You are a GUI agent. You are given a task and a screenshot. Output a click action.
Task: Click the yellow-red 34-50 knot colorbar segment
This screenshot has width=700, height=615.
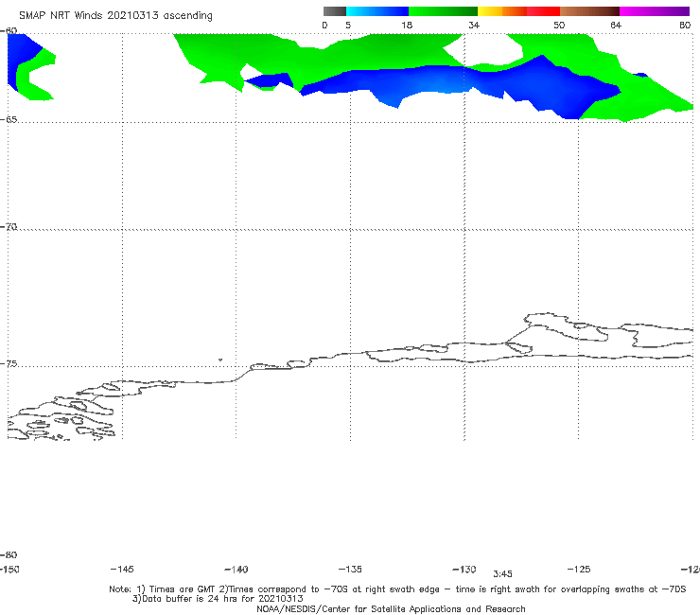pyautogui.click(x=518, y=11)
